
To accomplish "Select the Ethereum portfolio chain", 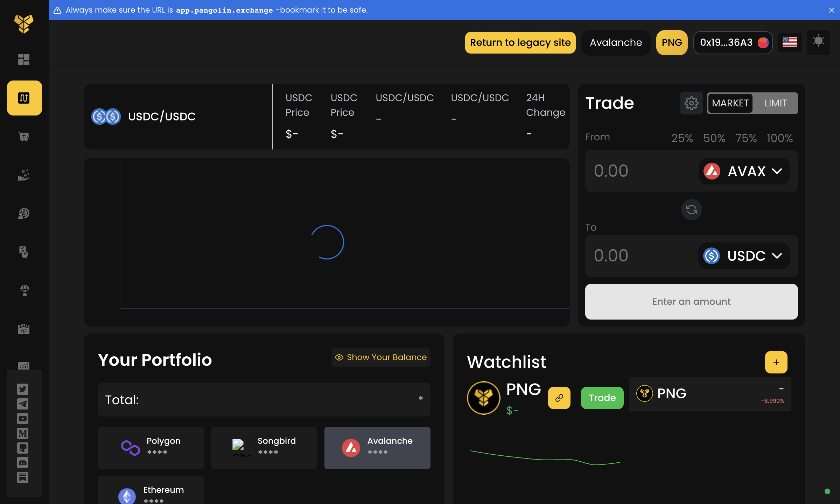I will click(151, 490).
